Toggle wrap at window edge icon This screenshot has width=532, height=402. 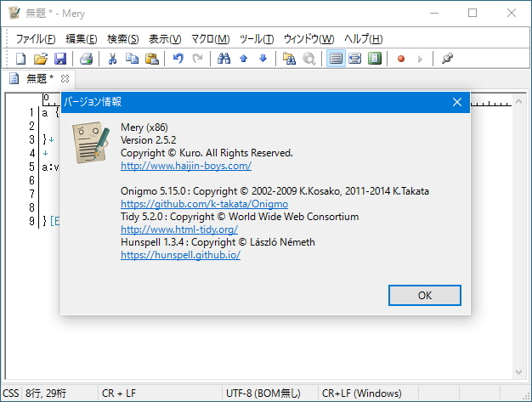[375, 59]
